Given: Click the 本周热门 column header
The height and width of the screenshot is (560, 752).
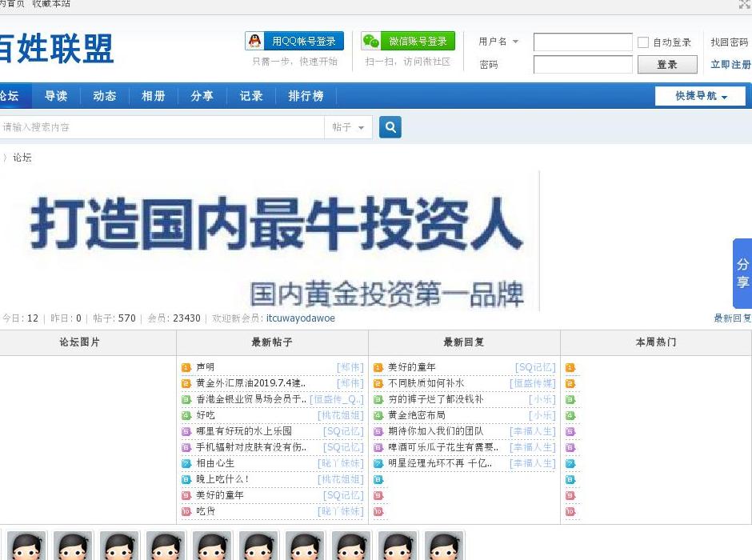Looking at the screenshot, I should coord(656,342).
